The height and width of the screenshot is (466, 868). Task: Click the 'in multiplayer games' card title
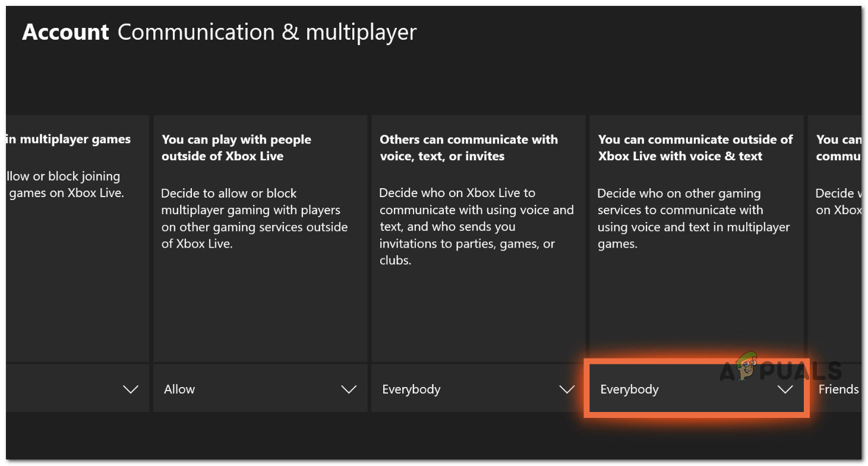[68, 140]
